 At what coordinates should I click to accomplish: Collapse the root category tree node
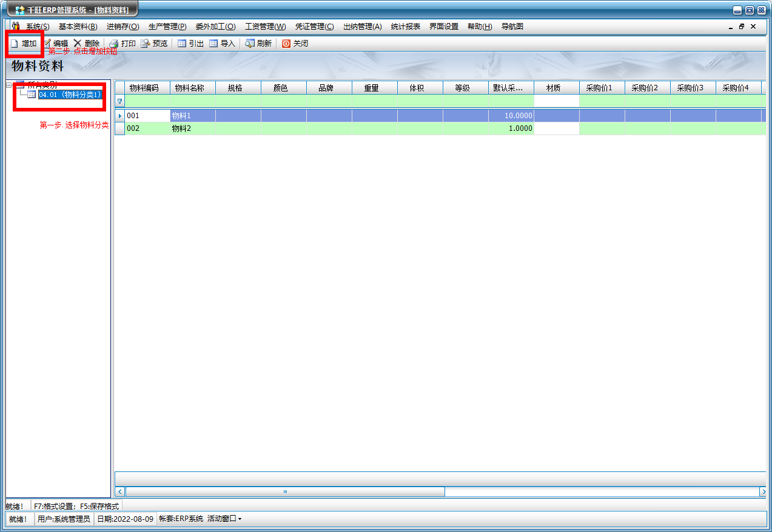[9, 85]
